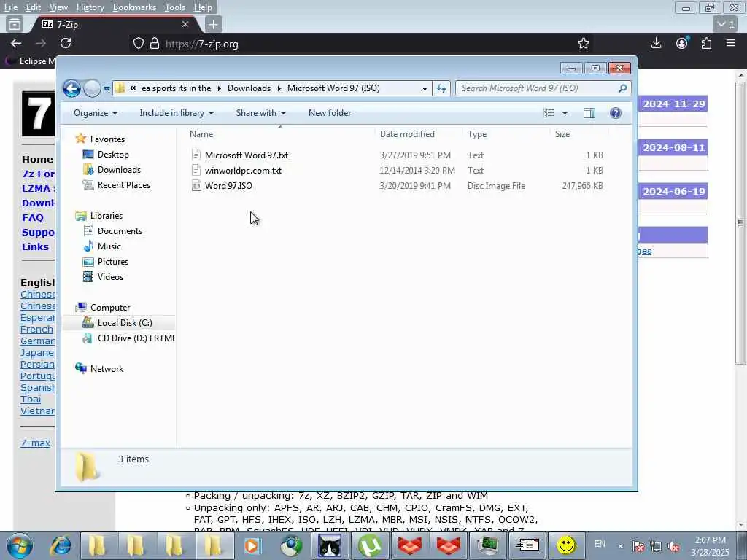The height and width of the screenshot is (560, 747).
Task: Open the Videos library
Action: [x=104, y=276]
